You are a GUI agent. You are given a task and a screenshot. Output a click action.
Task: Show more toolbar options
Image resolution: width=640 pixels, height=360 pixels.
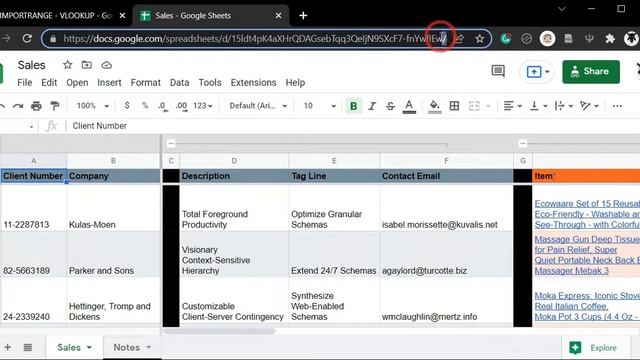click(617, 106)
